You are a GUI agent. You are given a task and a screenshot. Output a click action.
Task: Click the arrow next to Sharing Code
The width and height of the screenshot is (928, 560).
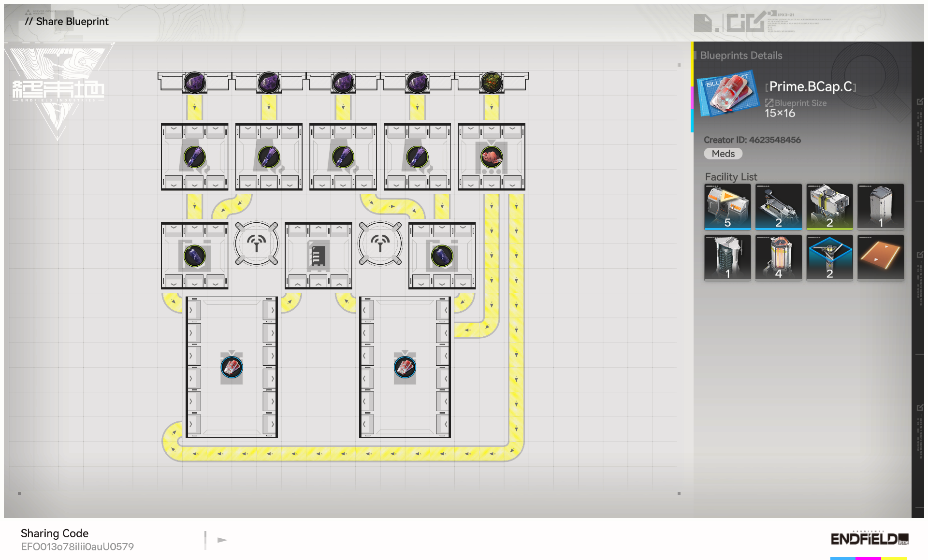(x=222, y=540)
